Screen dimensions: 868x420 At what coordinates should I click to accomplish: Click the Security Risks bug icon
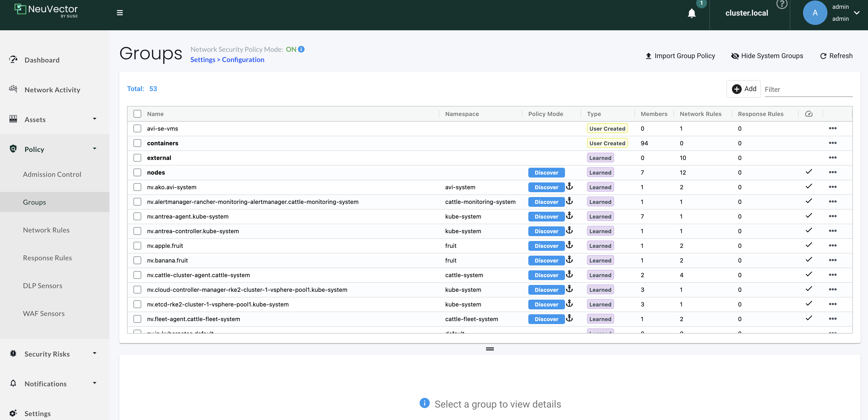[13, 353]
